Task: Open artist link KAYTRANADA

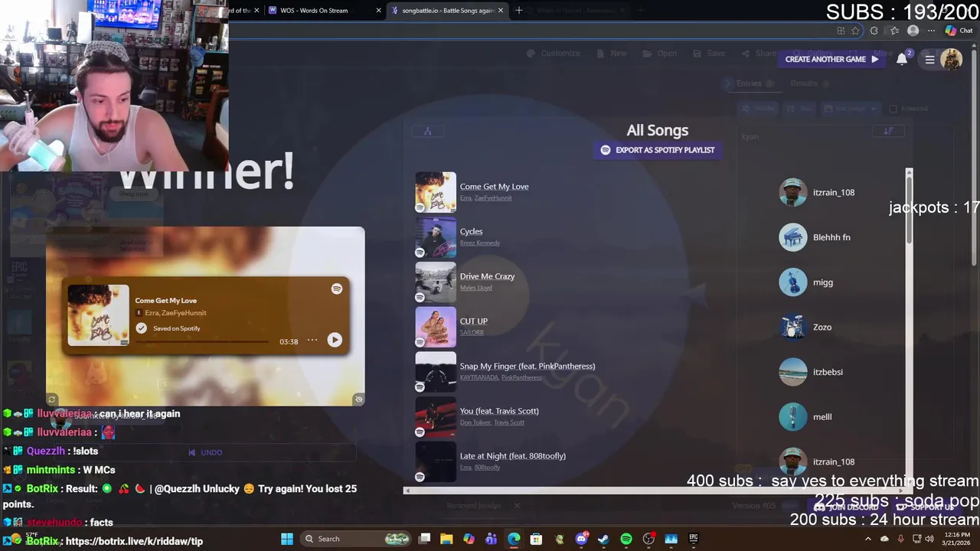Action: pyautogui.click(x=479, y=377)
